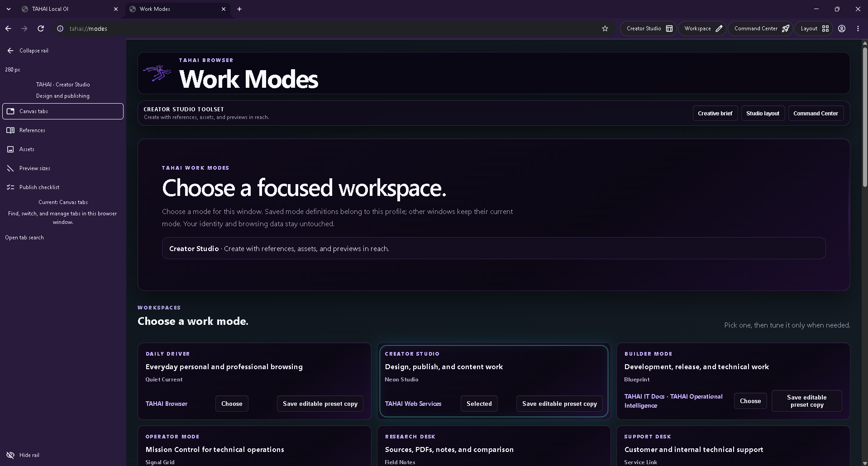Choose the Builder Mode work mode
The width and height of the screenshot is (868, 466).
tap(750, 401)
